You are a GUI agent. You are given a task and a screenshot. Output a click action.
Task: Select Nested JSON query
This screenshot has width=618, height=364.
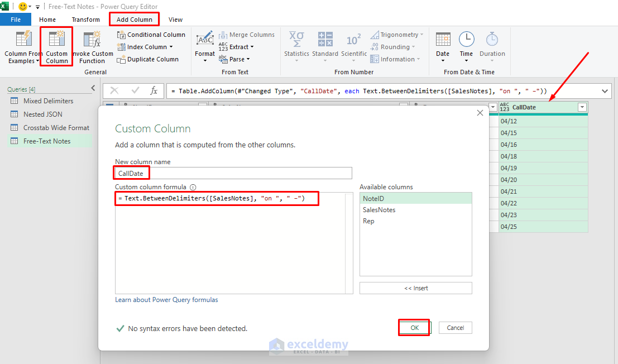[42, 114]
